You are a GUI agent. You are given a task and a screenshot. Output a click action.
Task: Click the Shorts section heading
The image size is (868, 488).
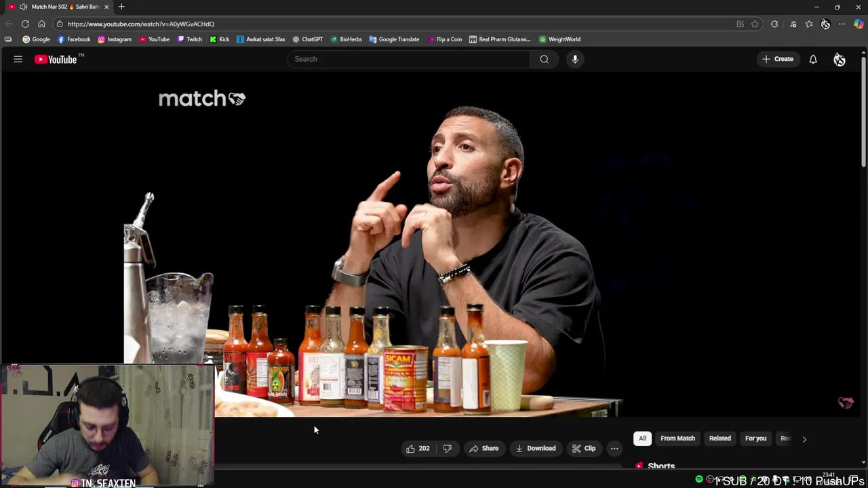pyautogui.click(x=661, y=466)
